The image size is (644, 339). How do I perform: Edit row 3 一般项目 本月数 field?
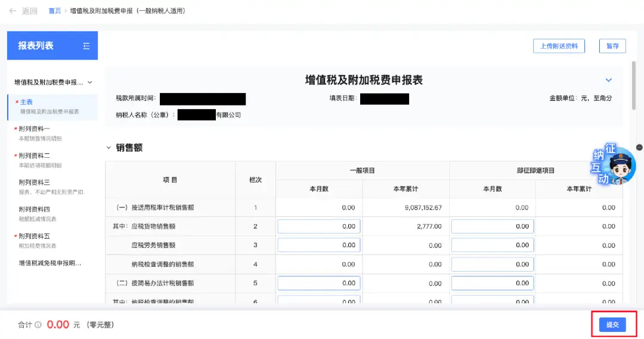318,245
